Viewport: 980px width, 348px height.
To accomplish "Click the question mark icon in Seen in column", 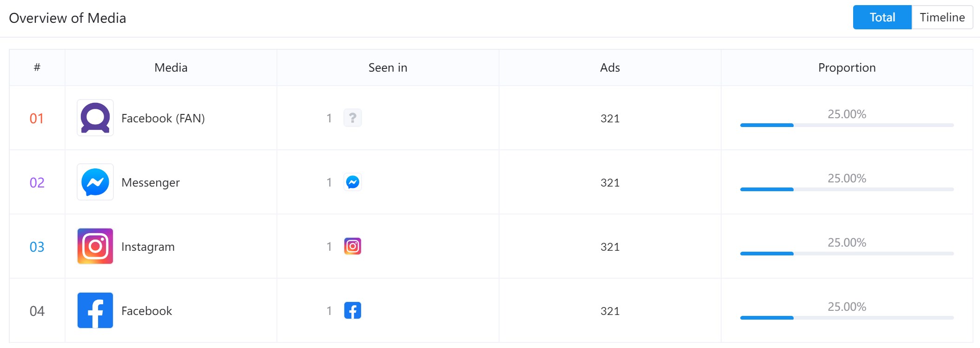I will [x=353, y=118].
